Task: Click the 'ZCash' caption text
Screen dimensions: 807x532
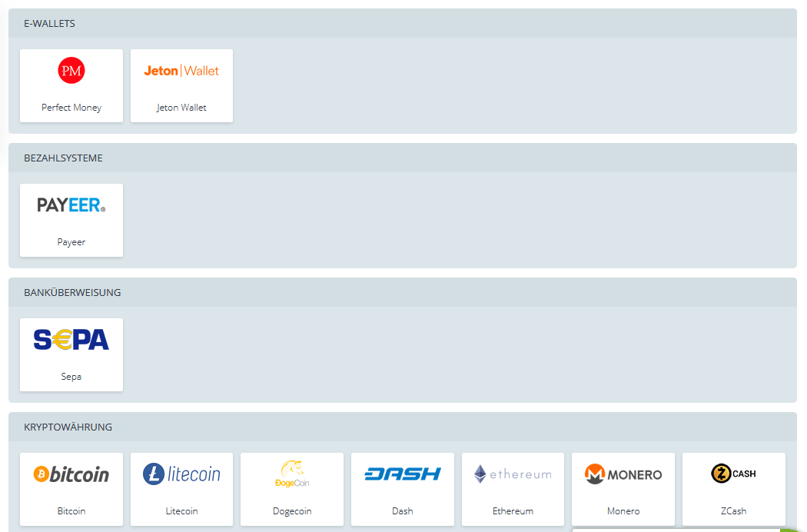Action: tap(733, 511)
